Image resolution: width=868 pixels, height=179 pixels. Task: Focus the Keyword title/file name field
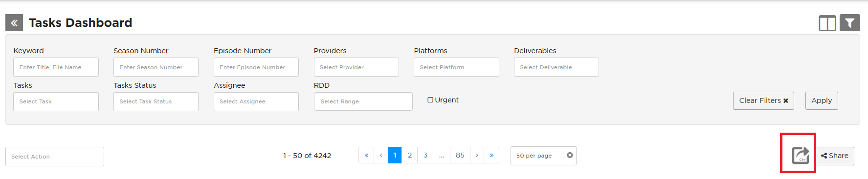pyautogui.click(x=56, y=67)
